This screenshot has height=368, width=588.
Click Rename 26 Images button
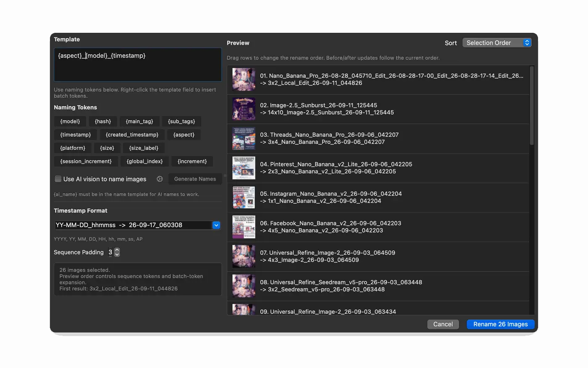tap(501, 324)
